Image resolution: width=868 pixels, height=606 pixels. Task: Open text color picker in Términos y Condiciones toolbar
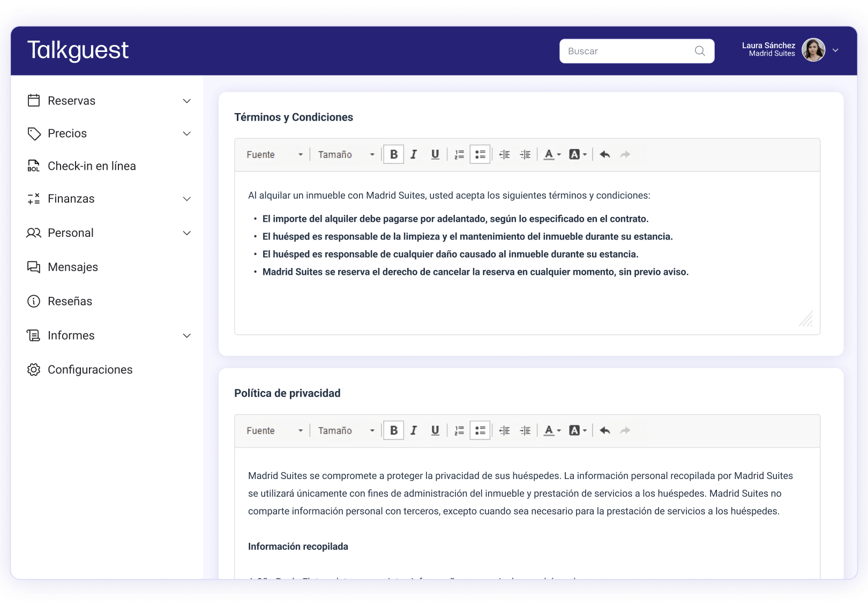point(552,154)
